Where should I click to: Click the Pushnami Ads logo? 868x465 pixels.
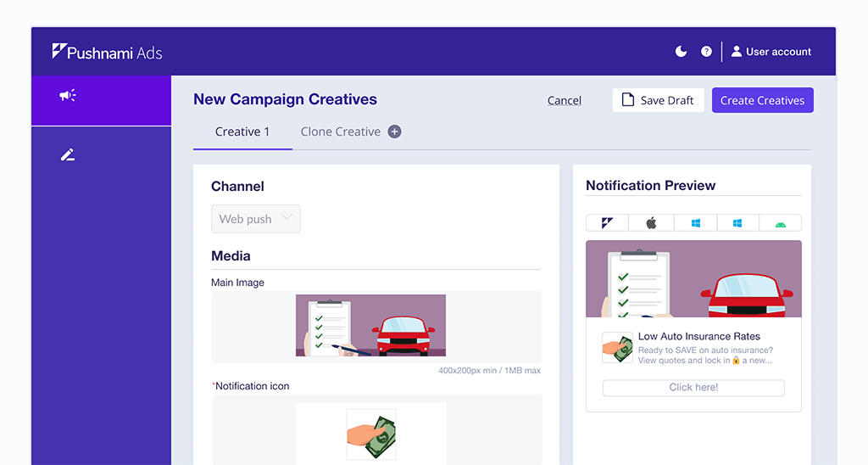(107, 52)
